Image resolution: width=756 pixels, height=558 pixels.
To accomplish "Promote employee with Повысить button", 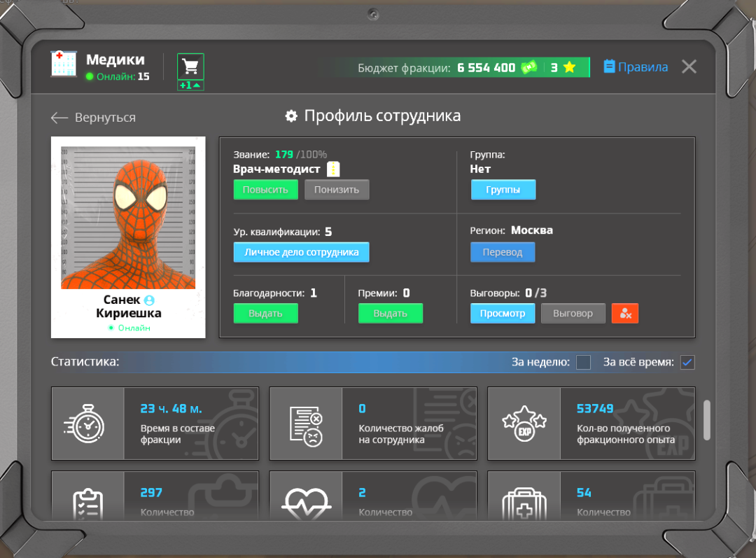I will 266,190.
